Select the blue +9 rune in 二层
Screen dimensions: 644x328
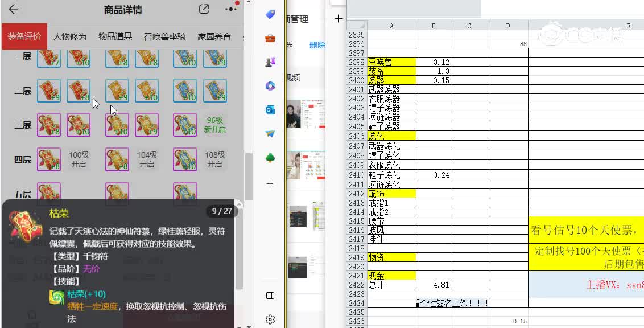click(x=215, y=91)
